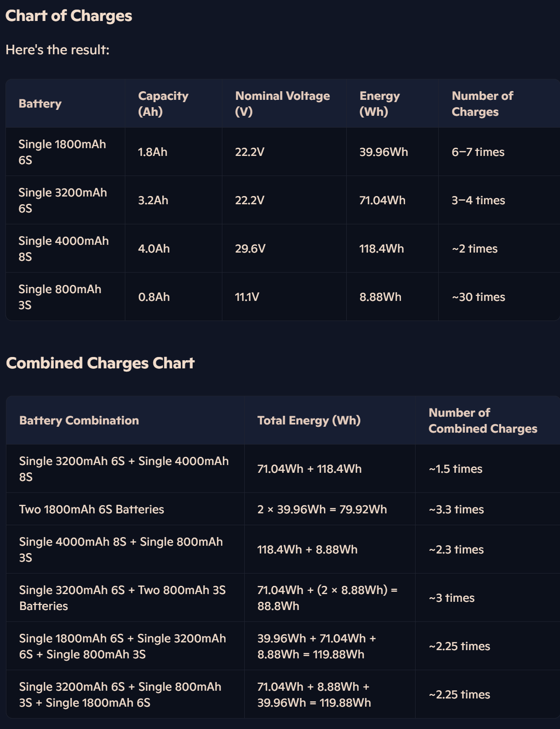Select the "6–7 times" charges cell
The width and height of the screenshot is (560, 729).
[x=478, y=152]
